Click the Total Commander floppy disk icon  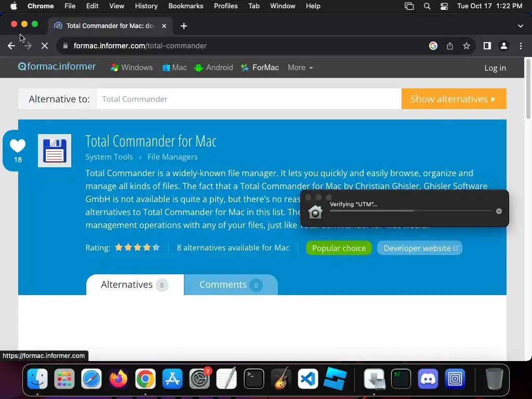tap(55, 151)
